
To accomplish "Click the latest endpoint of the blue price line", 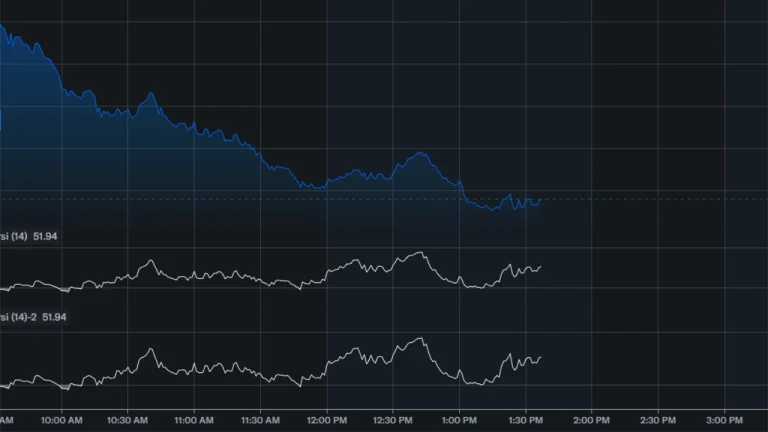I will point(540,199).
